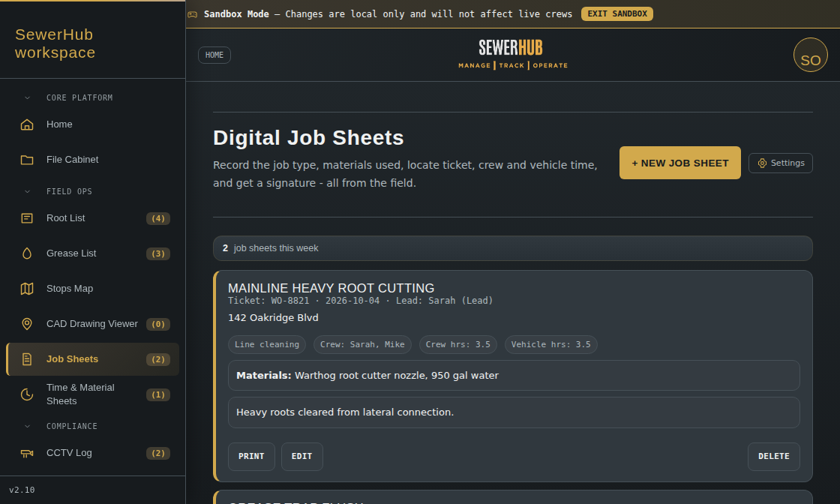Click the CAD Drawing Viewer badge (0)

tap(158, 324)
